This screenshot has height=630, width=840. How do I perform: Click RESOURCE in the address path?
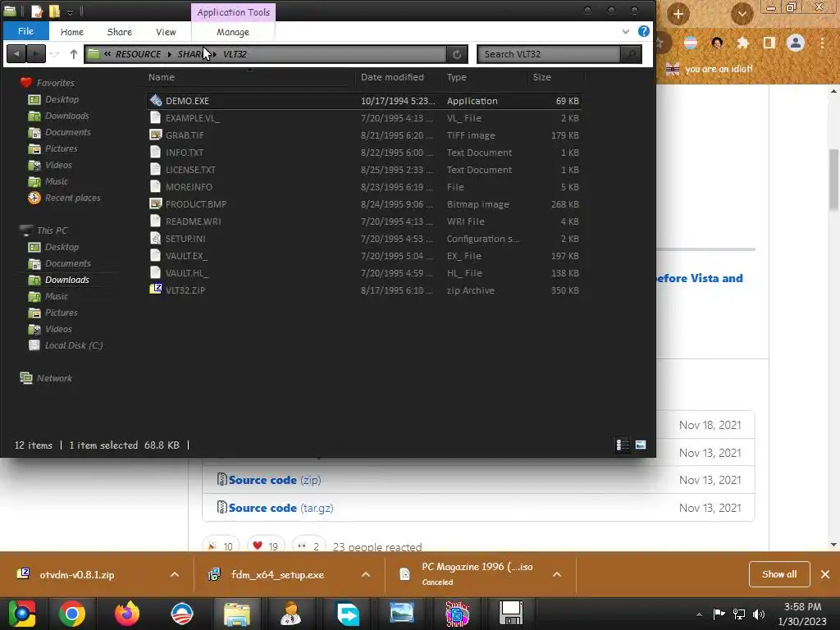138,54
